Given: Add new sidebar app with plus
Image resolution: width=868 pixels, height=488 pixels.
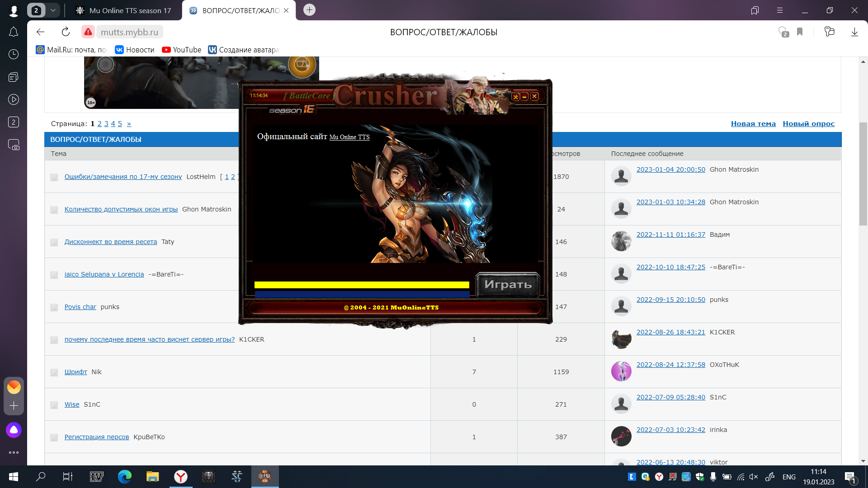Looking at the screenshot, I should click(14, 406).
